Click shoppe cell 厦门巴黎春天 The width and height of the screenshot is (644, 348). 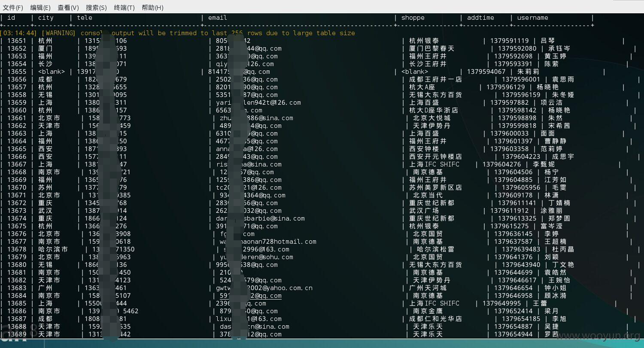(432, 48)
